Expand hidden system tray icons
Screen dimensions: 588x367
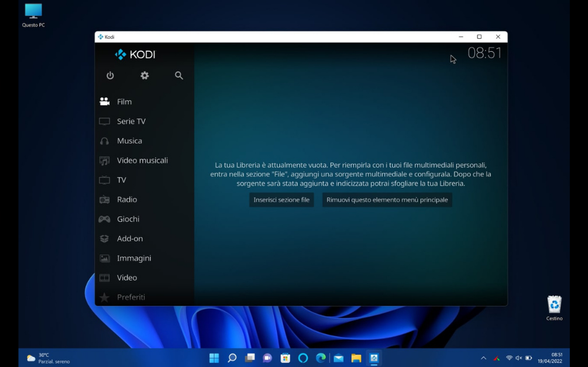coord(483,358)
